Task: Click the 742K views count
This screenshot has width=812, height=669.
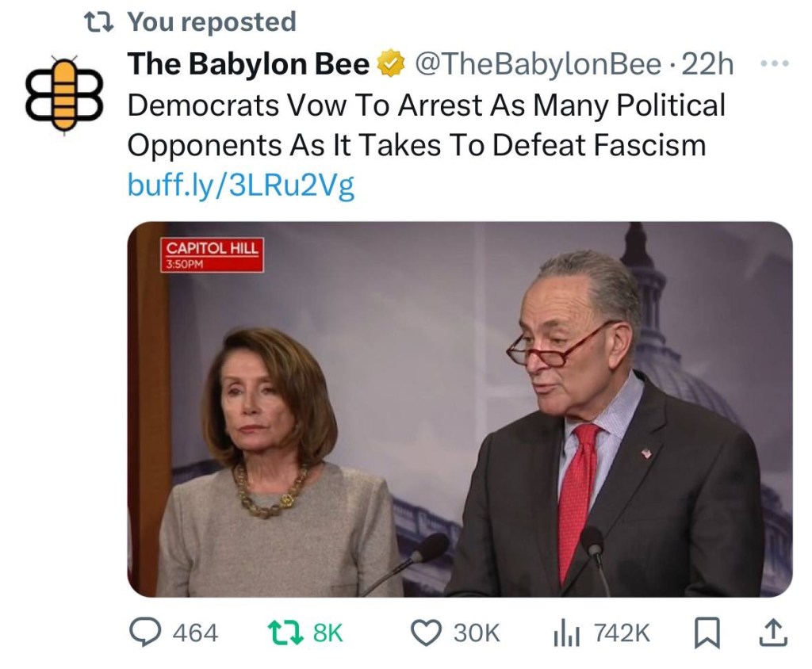Action: (622, 633)
